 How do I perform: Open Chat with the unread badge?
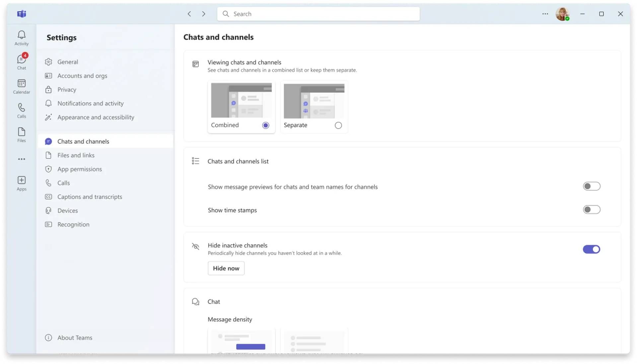coord(22,62)
